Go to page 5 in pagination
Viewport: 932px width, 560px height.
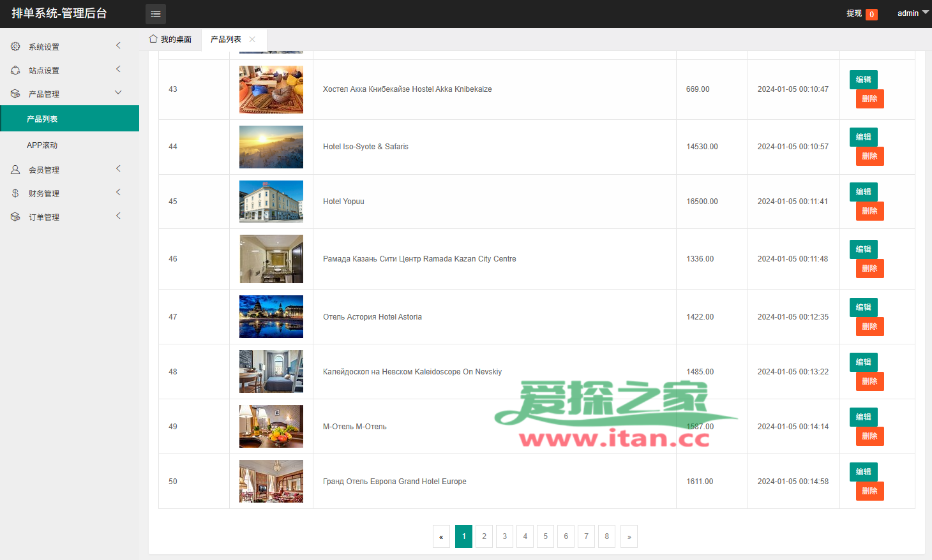[545, 536]
